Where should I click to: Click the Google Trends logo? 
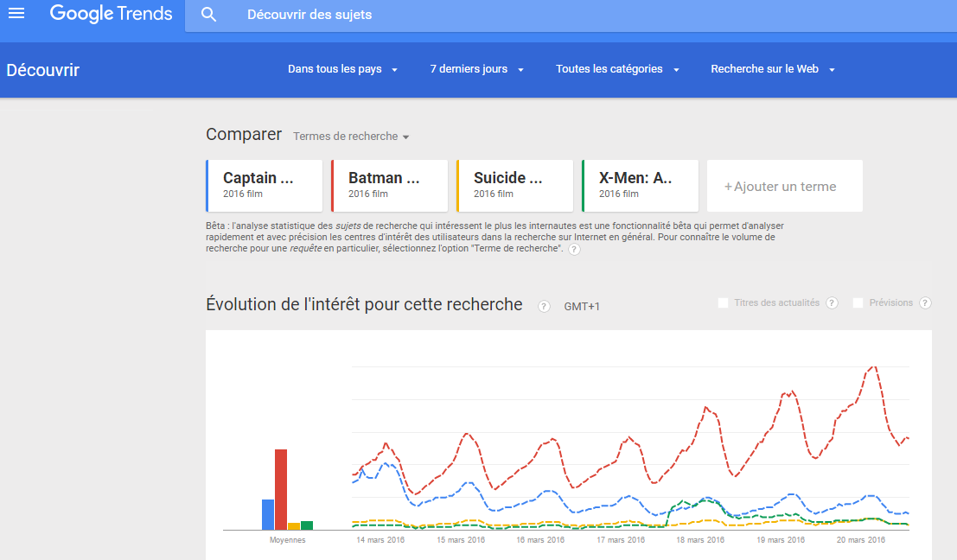click(111, 14)
